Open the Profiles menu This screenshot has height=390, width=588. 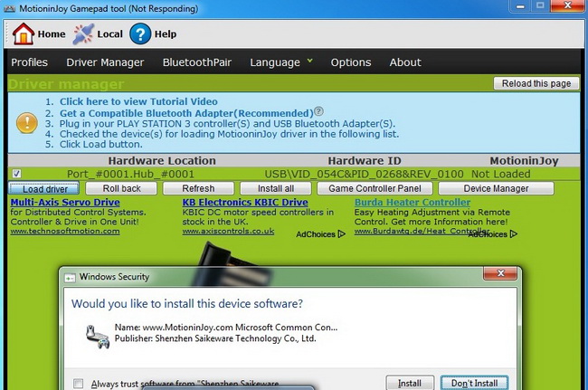[x=29, y=62]
